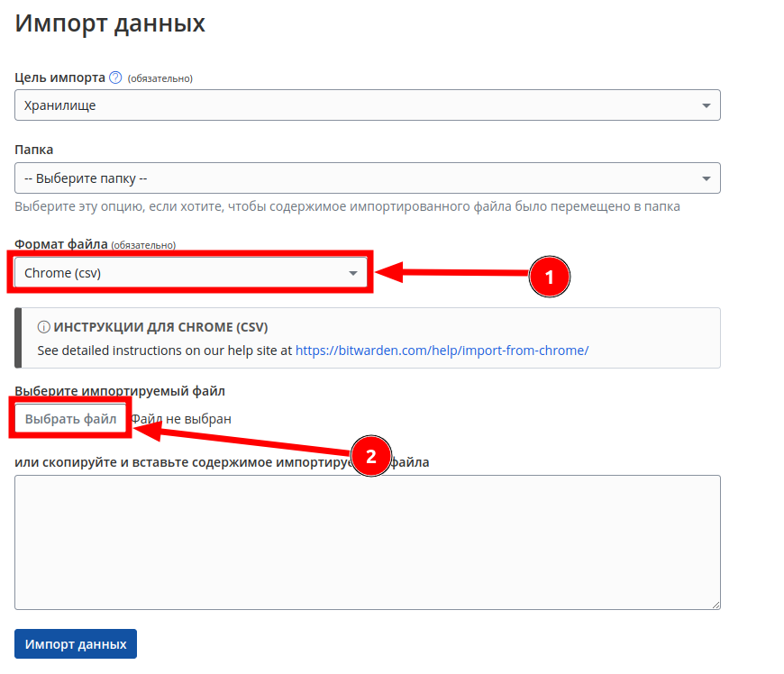Image resolution: width=784 pixels, height=674 pixels.
Task: Open the bitwarden.com import-from-chrome help link
Action: pyautogui.click(x=442, y=350)
